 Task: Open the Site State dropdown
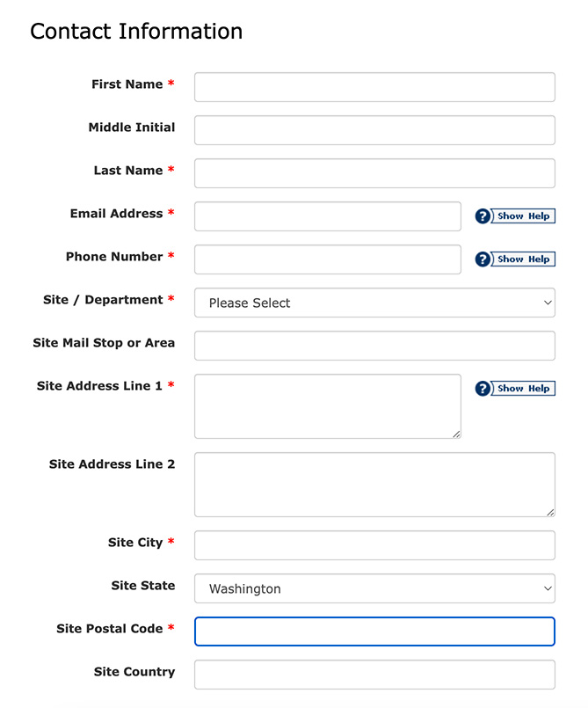click(374, 588)
